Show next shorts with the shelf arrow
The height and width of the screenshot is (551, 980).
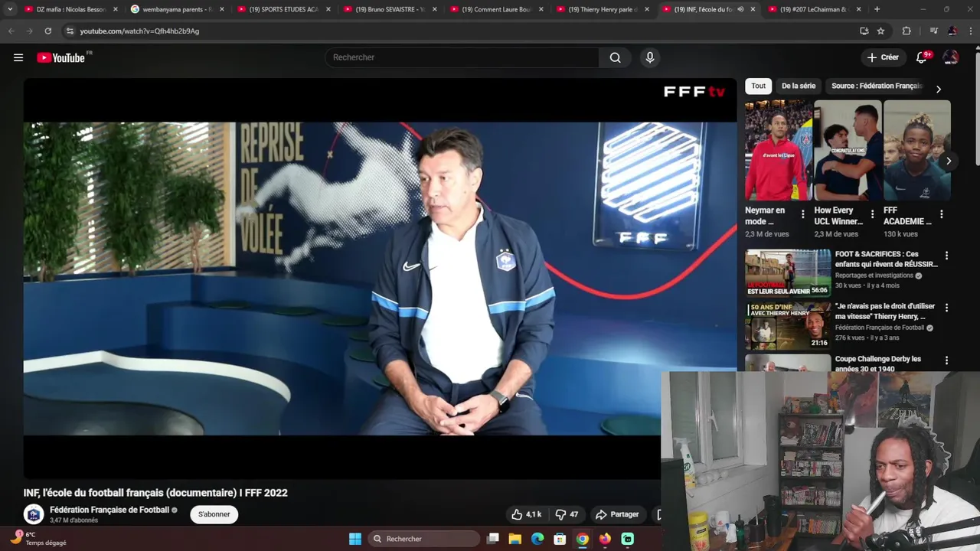[x=948, y=161]
